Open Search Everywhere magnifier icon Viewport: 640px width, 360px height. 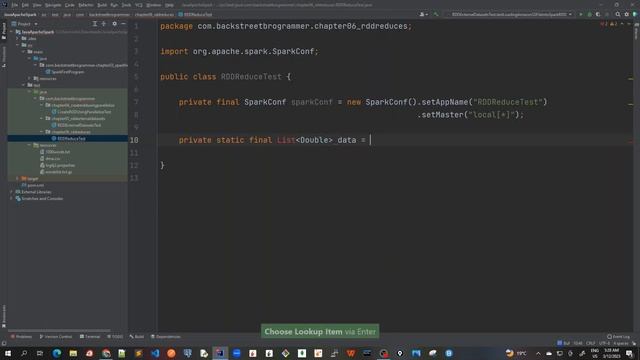[618, 15]
